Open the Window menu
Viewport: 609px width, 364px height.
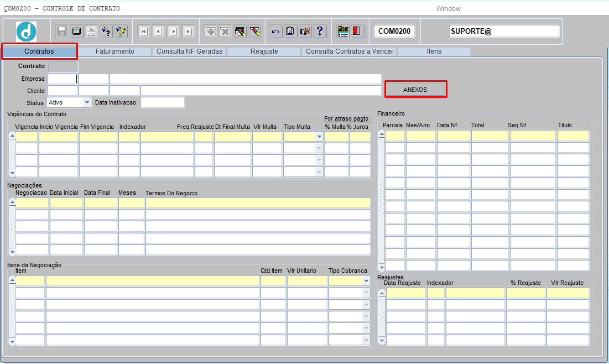coord(448,8)
